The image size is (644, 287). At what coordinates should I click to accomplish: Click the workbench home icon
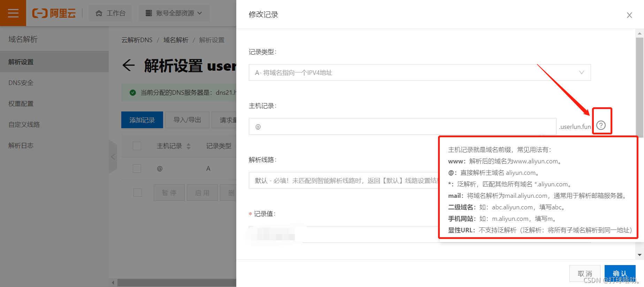pos(99,13)
